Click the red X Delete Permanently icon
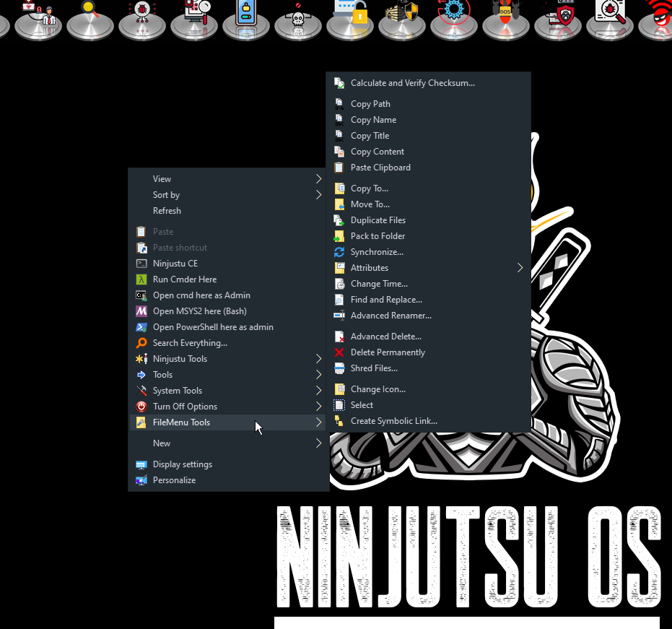 coord(339,352)
